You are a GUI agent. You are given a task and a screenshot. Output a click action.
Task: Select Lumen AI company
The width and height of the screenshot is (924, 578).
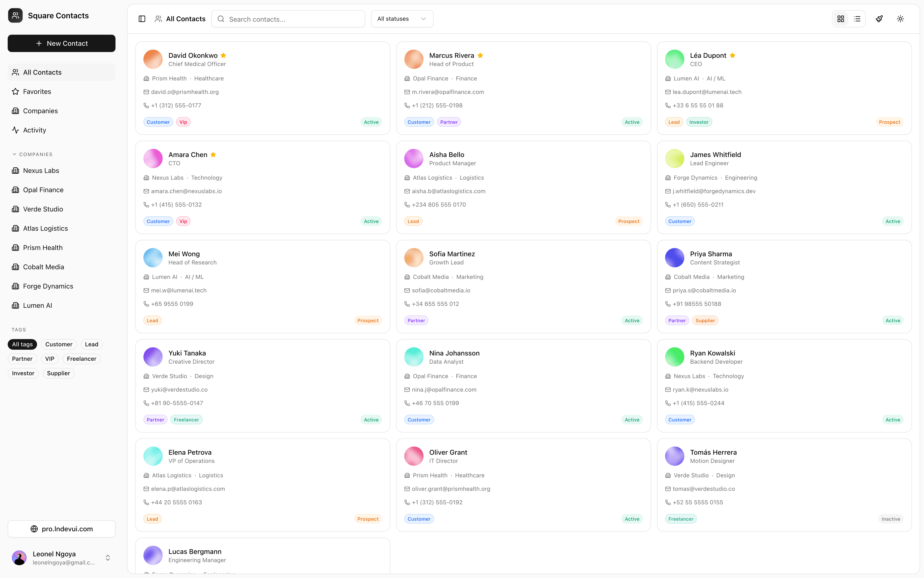click(62, 305)
